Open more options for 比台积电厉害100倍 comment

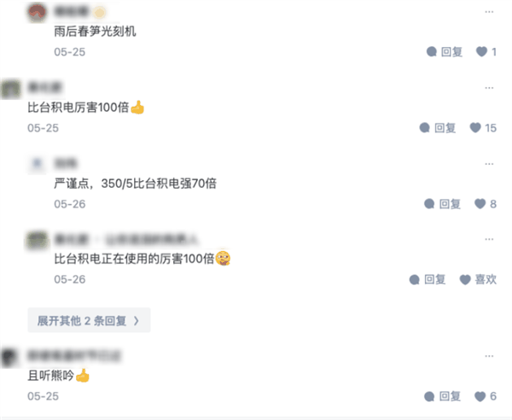pyautogui.click(x=489, y=88)
